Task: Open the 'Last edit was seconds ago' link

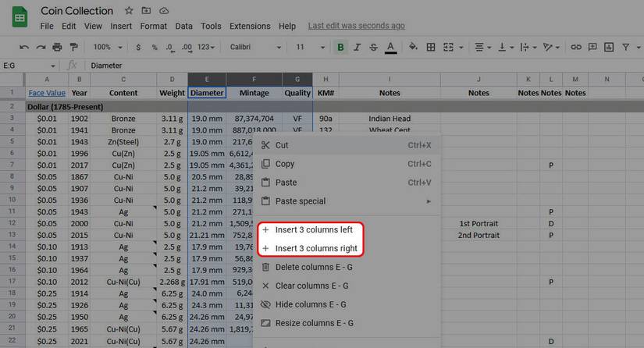Action: (x=356, y=26)
